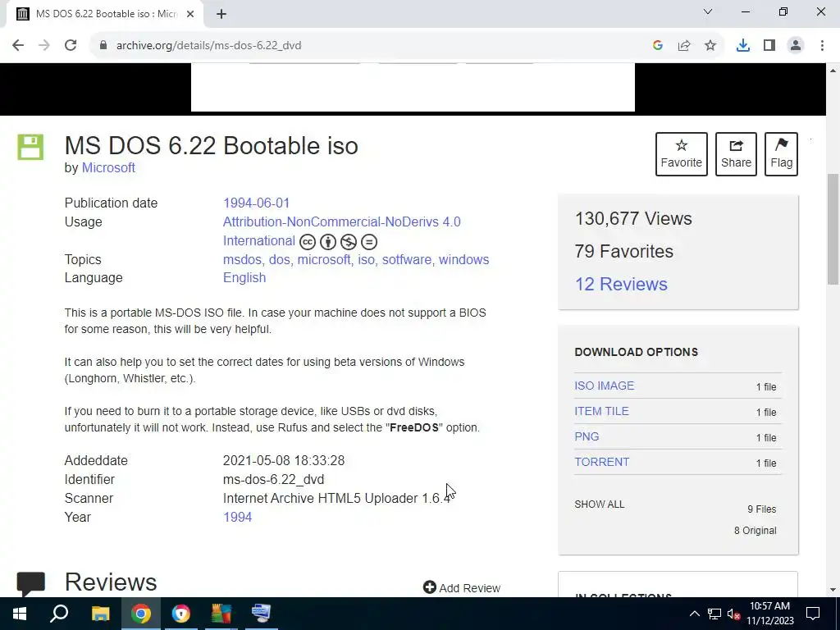The width and height of the screenshot is (840, 630).
Task: Select the identifier text ms-dos-6.22_dvd
Action: click(274, 479)
